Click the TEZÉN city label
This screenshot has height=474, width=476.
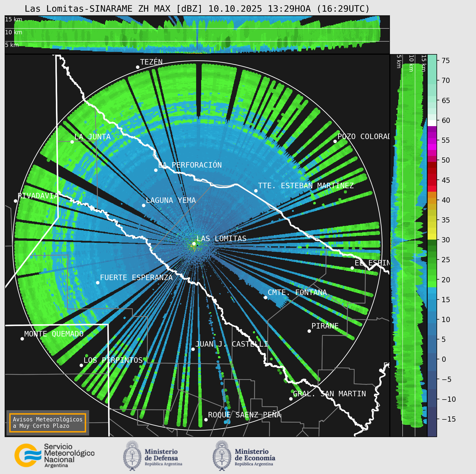coord(151,62)
